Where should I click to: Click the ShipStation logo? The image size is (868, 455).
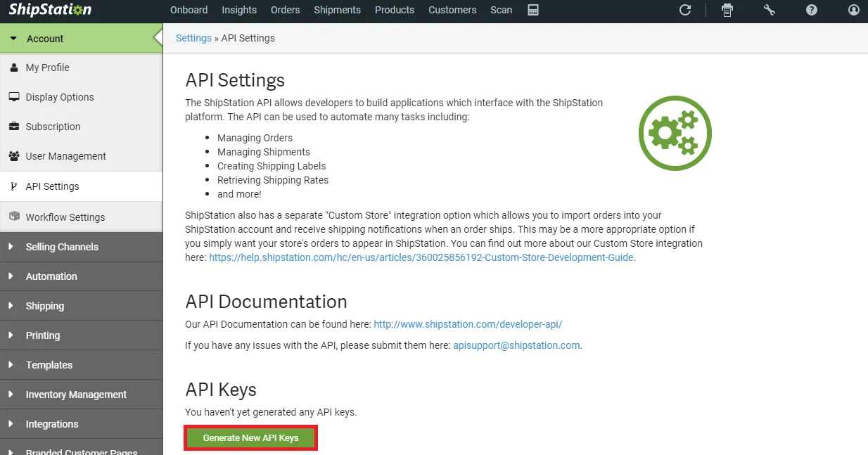(50, 10)
